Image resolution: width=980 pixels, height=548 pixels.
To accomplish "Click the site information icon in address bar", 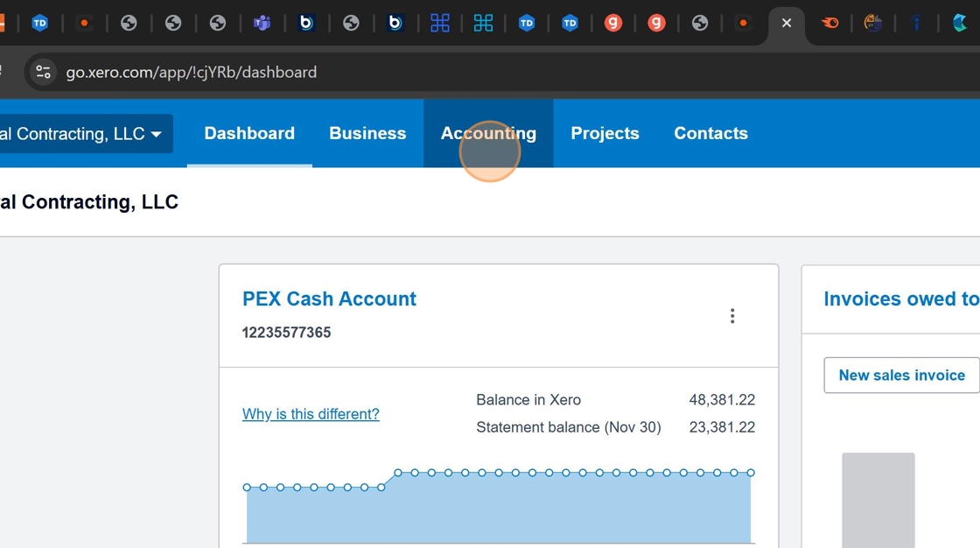I will [x=43, y=72].
